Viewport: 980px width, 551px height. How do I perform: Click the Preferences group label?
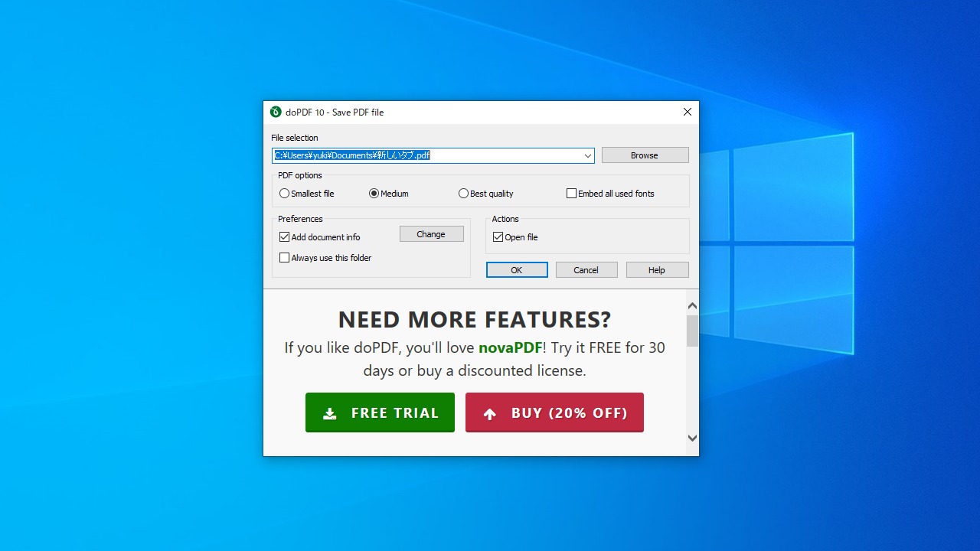pos(300,219)
